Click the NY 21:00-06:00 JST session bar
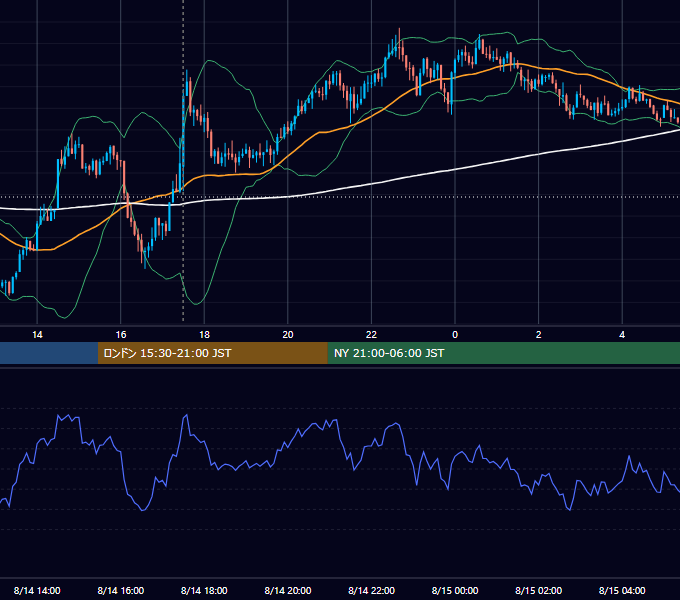The width and height of the screenshot is (680, 600). pos(503,353)
